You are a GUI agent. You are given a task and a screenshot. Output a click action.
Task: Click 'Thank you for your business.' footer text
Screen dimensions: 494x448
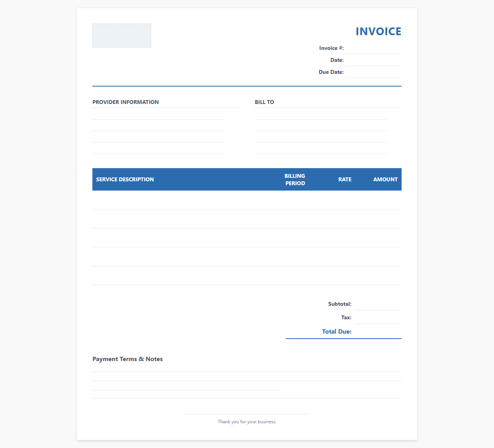(x=247, y=422)
